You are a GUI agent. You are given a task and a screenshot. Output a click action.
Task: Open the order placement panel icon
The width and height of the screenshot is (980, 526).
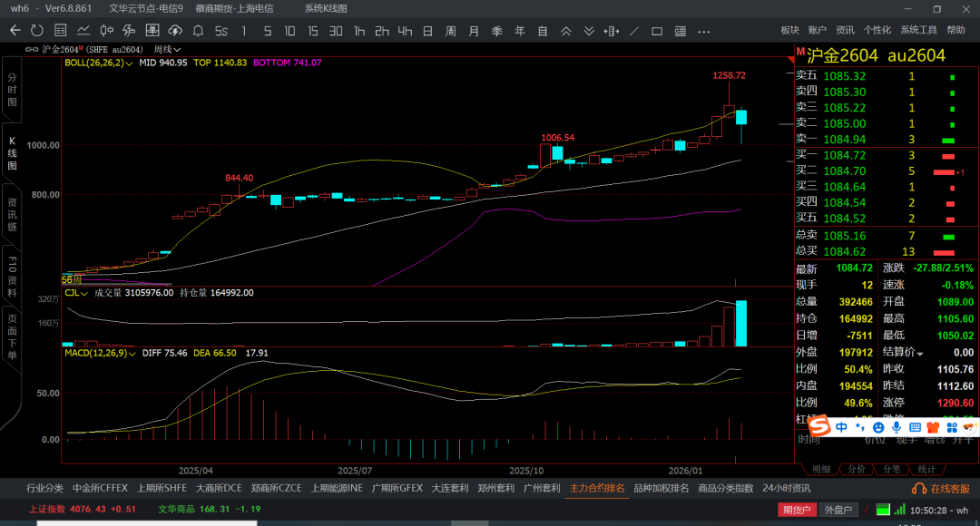point(152,31)
